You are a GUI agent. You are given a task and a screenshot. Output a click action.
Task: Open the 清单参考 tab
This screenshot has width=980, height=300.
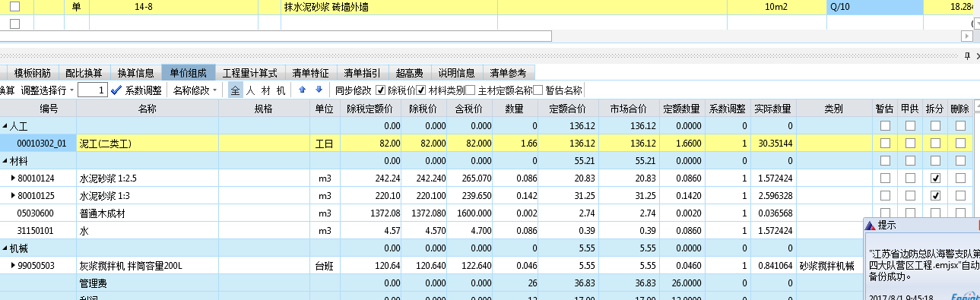509,73
